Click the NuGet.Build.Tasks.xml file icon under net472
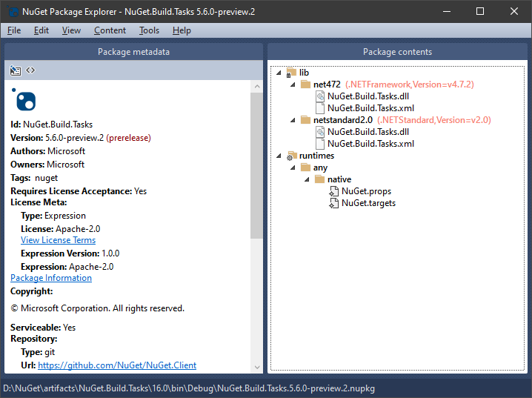Image resolution: width=532 pixels, height=398 pixels. (x=320, y=108)
